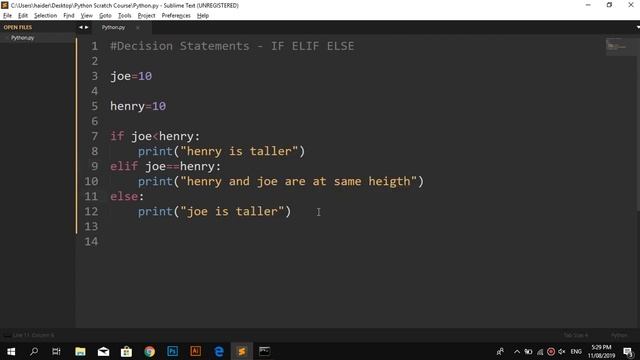Open Microsoft Store from taskbar
Screen dimensions: 640x360
[126, 351]
